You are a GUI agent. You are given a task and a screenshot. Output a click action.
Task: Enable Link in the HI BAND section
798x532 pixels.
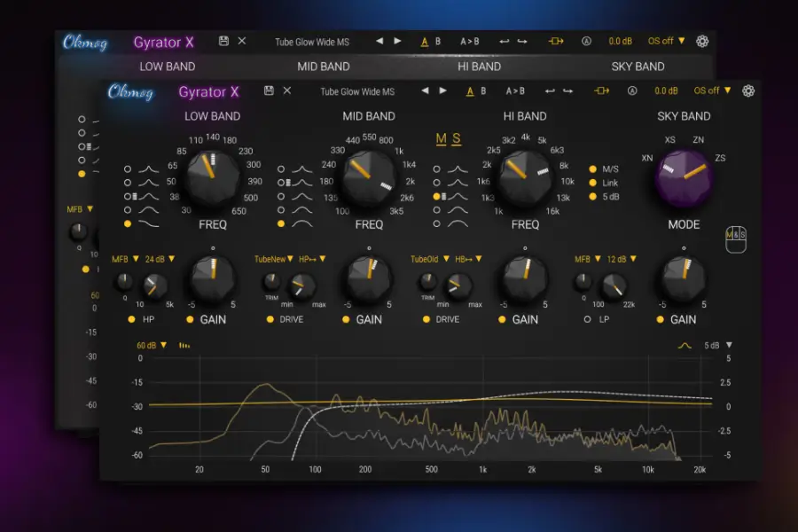pyautogui.click(x=592, y=183)
